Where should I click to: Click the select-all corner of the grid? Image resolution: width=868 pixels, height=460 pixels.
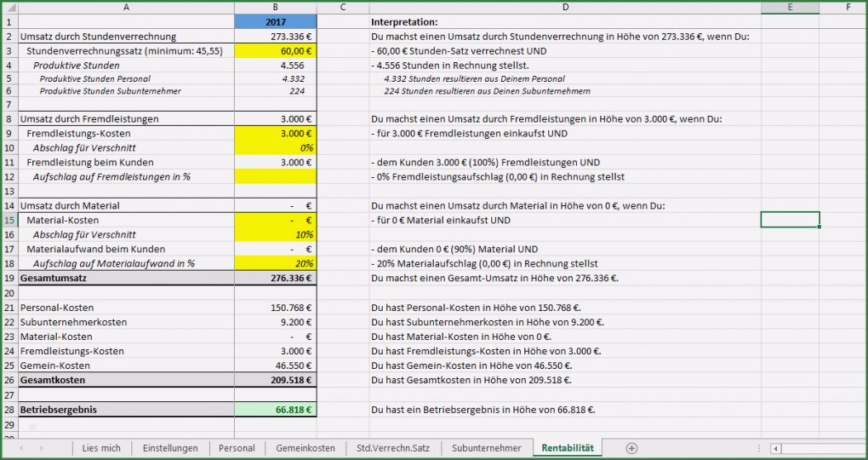pyautogui.click(x=9, y=7)
